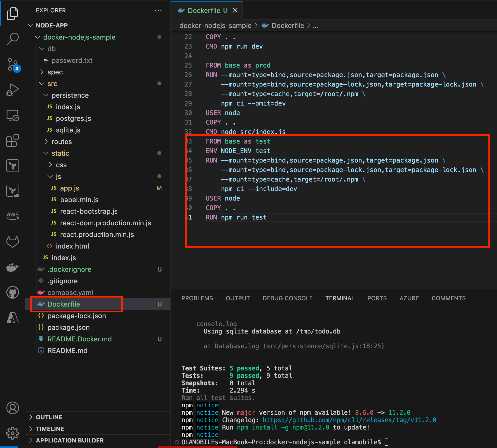
Task: Open README.Docker.md file
Action: pyautogui.click(x=98, y=339)
